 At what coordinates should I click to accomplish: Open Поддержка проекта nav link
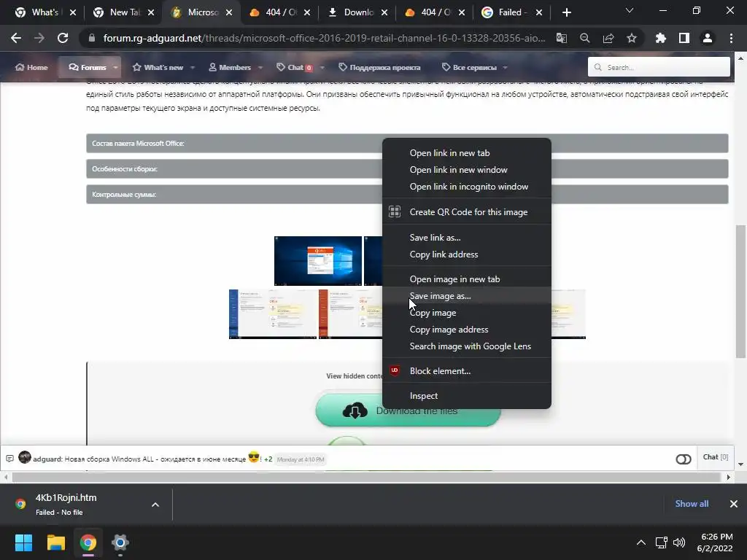(379, 68)
